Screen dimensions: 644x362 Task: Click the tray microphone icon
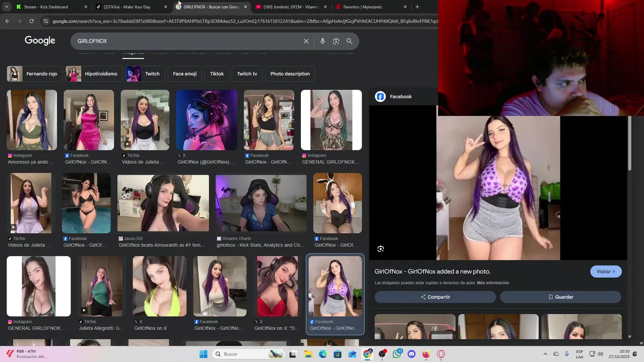(x=567, y=354)
